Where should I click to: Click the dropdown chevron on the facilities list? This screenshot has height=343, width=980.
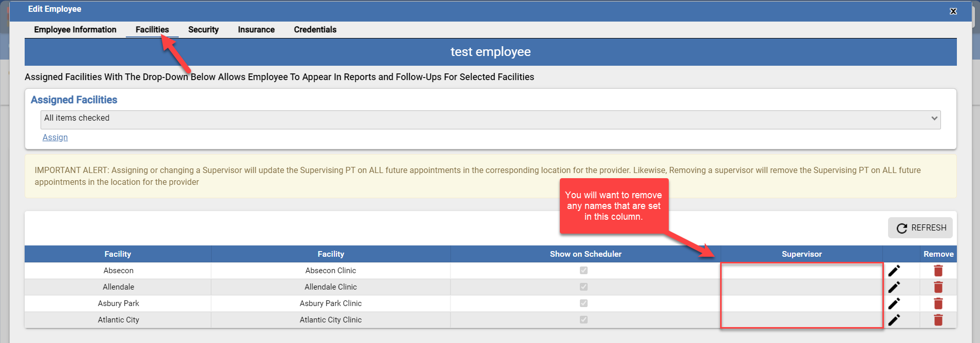point(935,119)
